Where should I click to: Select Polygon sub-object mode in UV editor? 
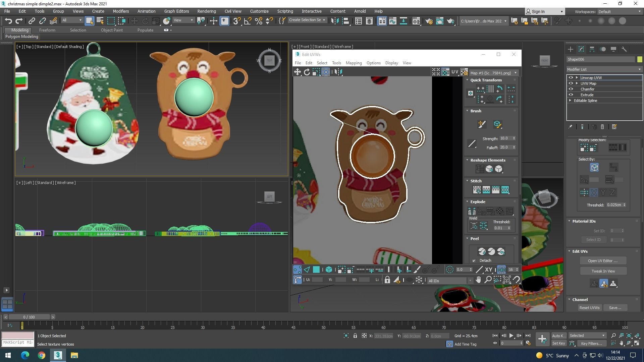coord(316,269)
